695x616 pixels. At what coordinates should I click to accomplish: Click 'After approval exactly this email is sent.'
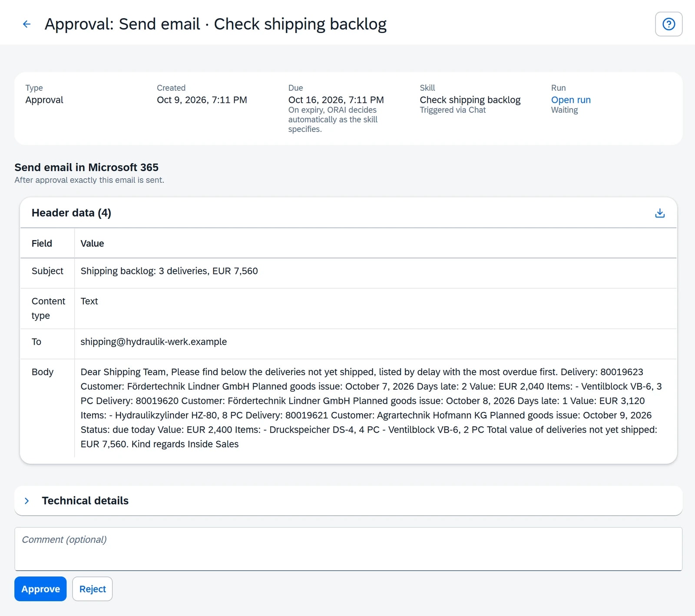[x=89, y=180]
